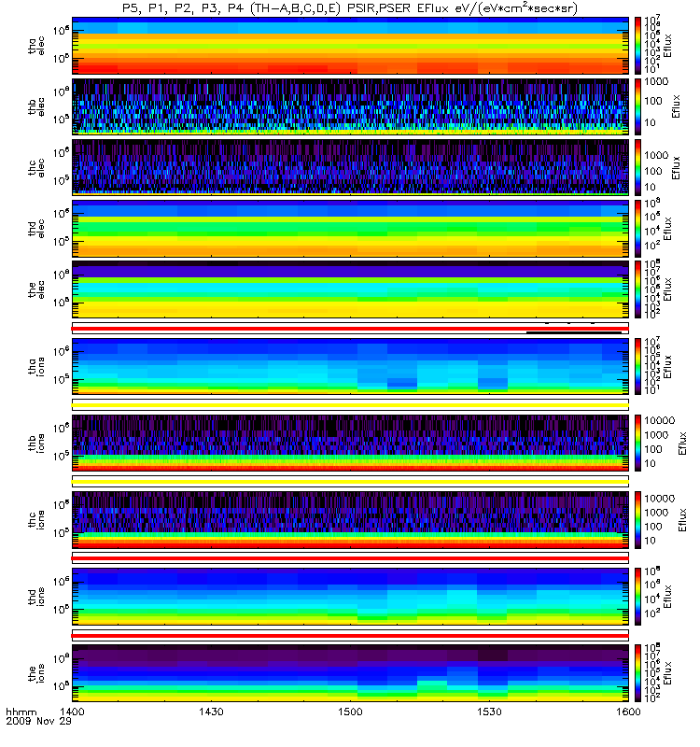This screenshot has height=747, width=700.
Task: Click the thd elec color bar
Action: click(638, 228)
